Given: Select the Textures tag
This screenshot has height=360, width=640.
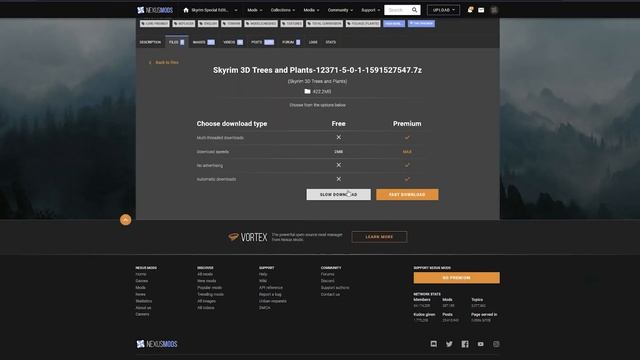Looking at the screenshot, I should (x=292, y=24).
